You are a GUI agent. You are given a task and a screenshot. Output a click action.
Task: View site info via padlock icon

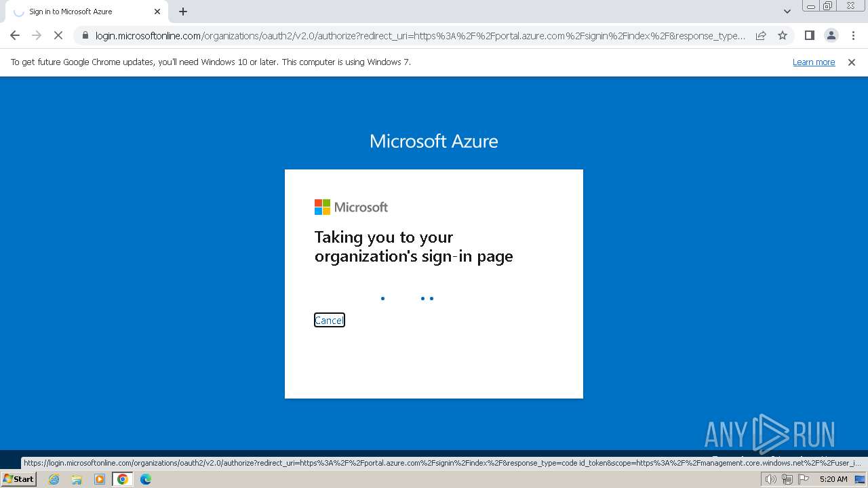pos(85,35)
